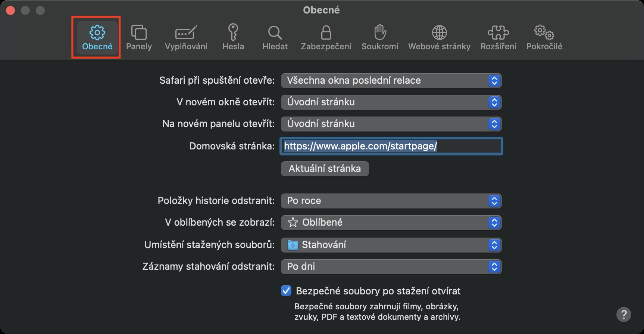This screenshot has width=644, height=334.
Task: Uncheck Bezpečné soubory po stažení otvírat
Action: coord(286,291)
